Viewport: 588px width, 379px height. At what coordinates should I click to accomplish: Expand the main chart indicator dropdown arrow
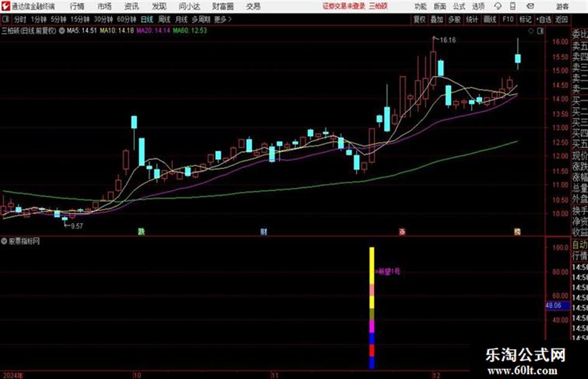[62, 30]
